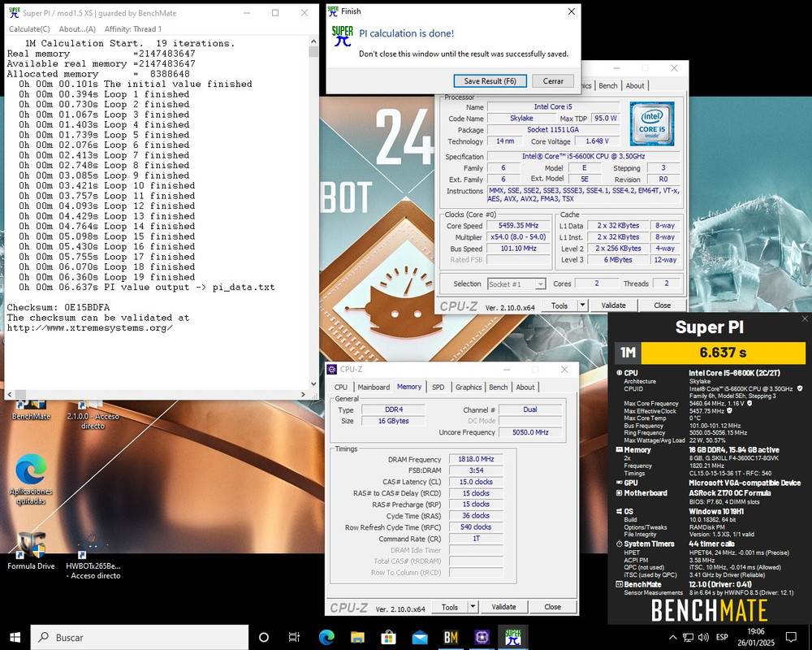The width and height of the screenshot is (812, 650).
Task: Open the Formula Drive desktop shortcut
Action: (31, 551)
